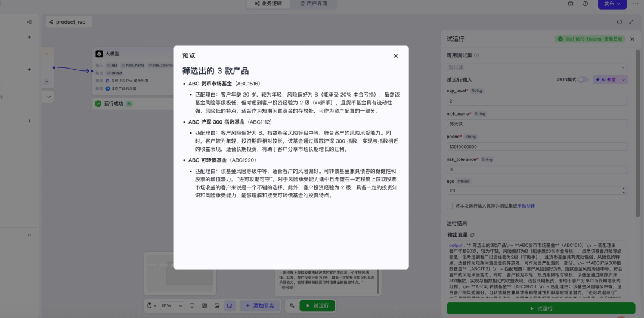The image size is (644, 318).
Task: Open the 手动创建 link
Action: click(x=526, y=206)
